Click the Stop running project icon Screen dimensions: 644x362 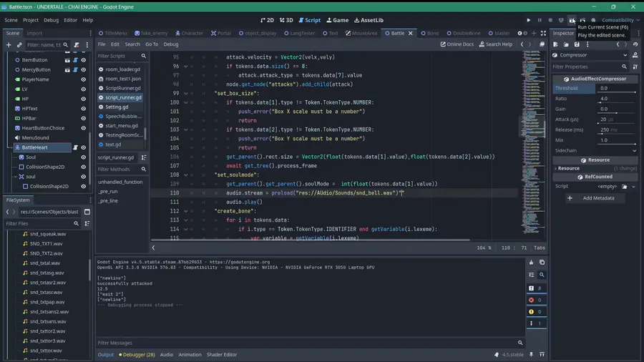tap(550, 20)
